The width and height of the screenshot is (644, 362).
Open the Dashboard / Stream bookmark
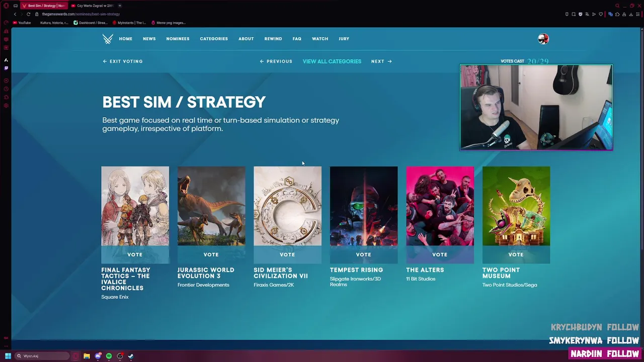pos(91,23)
